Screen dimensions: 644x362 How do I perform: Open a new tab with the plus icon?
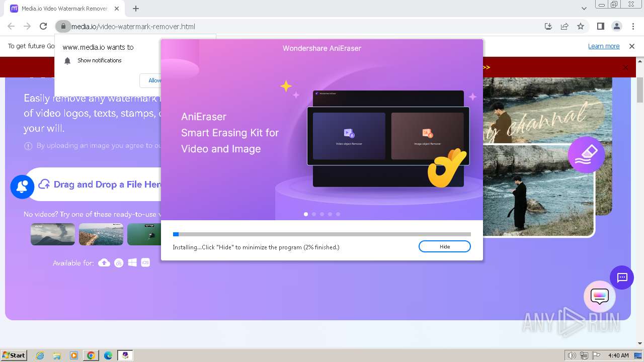136,9
